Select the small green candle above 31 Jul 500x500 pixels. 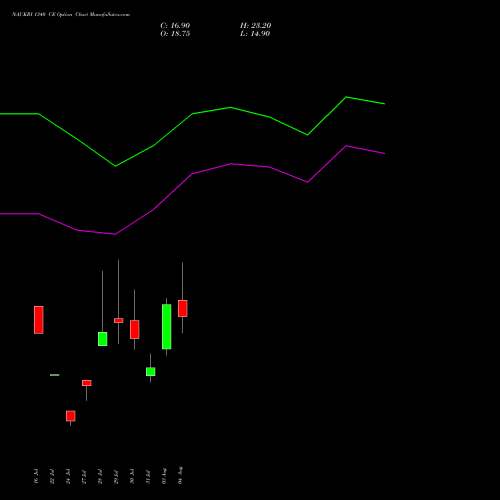pos(151,372)
